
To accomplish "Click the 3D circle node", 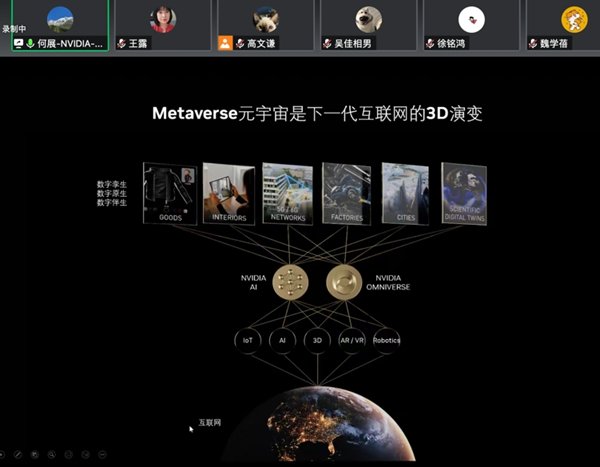I will [317, 340].
